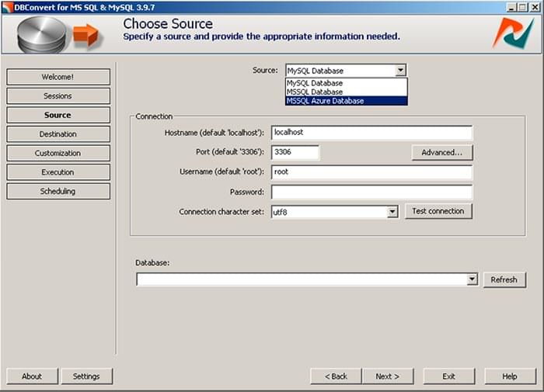Select the Source step in sidebar
Image resolution: width=544 pixels, height=392 pixels.
58,115
